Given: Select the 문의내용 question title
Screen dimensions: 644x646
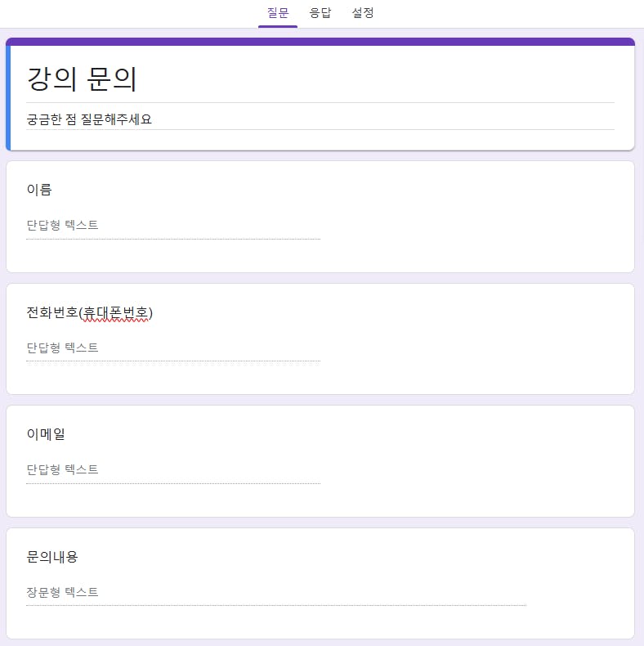Looking at the screenshot, I should coord(52,557).
